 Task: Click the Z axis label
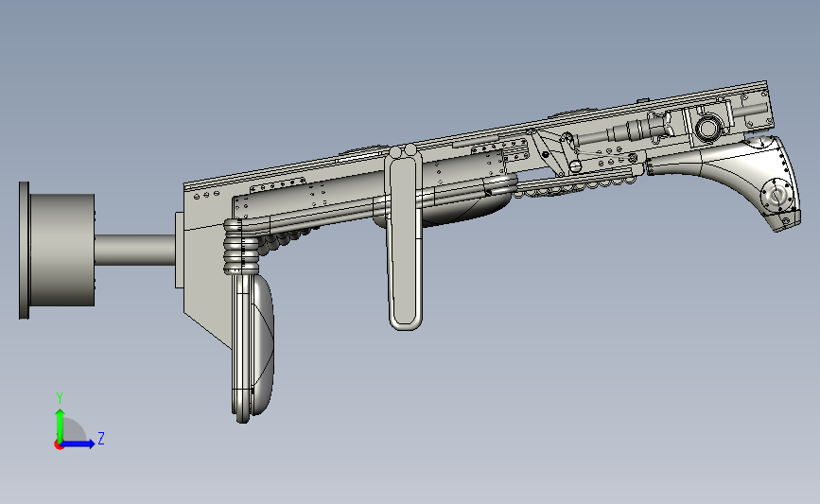click(101, 438)
